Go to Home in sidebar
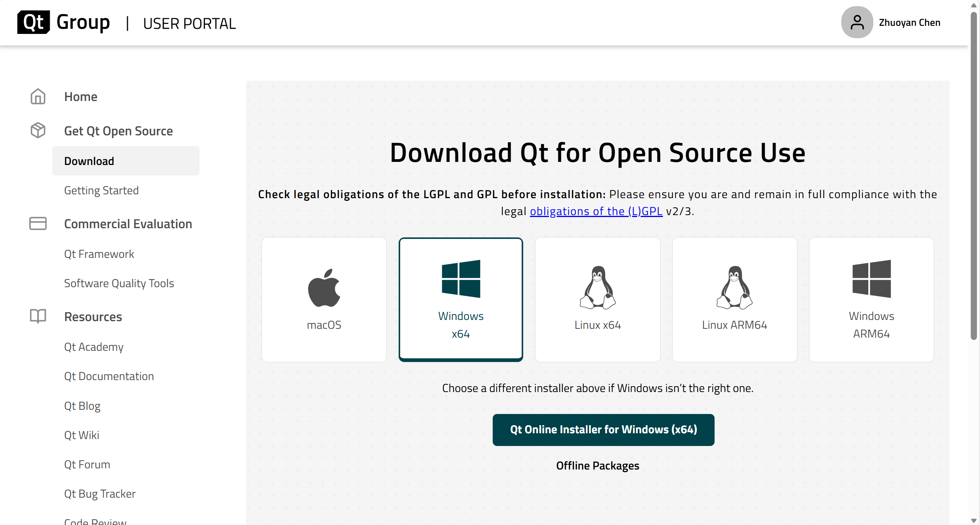This screenshot has height=525, width=980. point(81,96)
